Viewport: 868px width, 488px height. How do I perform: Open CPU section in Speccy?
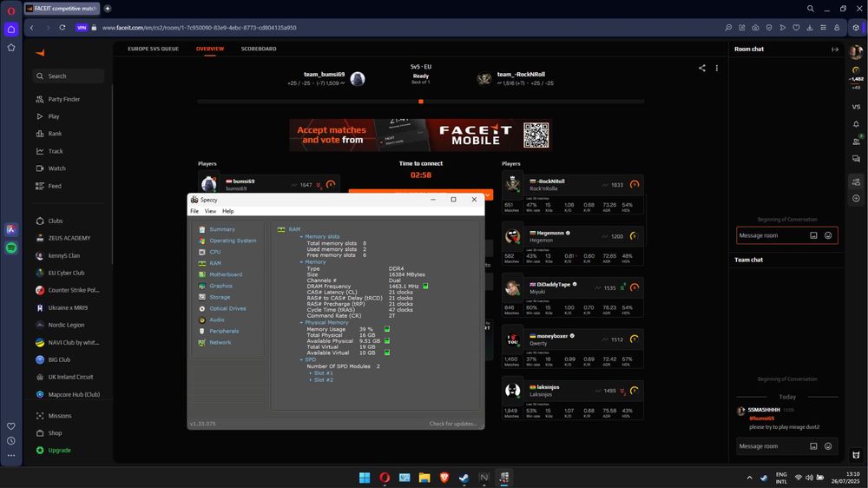[214, 252]
